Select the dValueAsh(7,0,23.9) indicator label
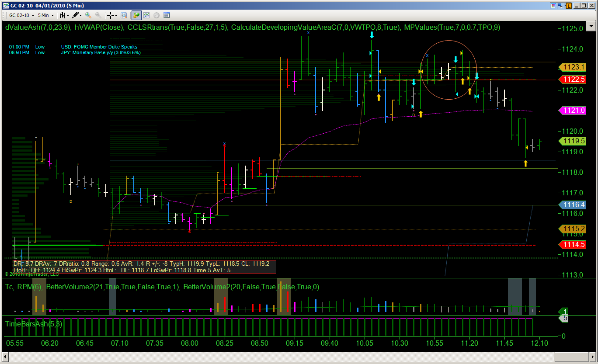Image resolution: width=598 pixels, height=364 pixels. (38, 27)
